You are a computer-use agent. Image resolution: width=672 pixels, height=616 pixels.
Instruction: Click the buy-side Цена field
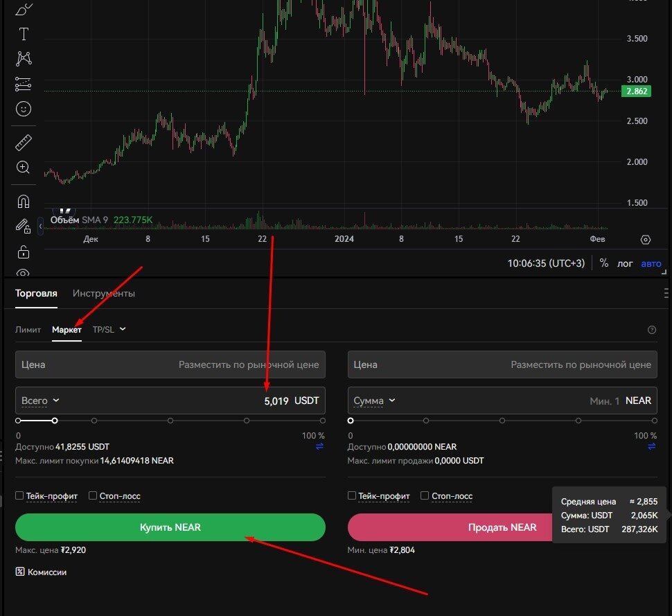[x=170, y=364]
